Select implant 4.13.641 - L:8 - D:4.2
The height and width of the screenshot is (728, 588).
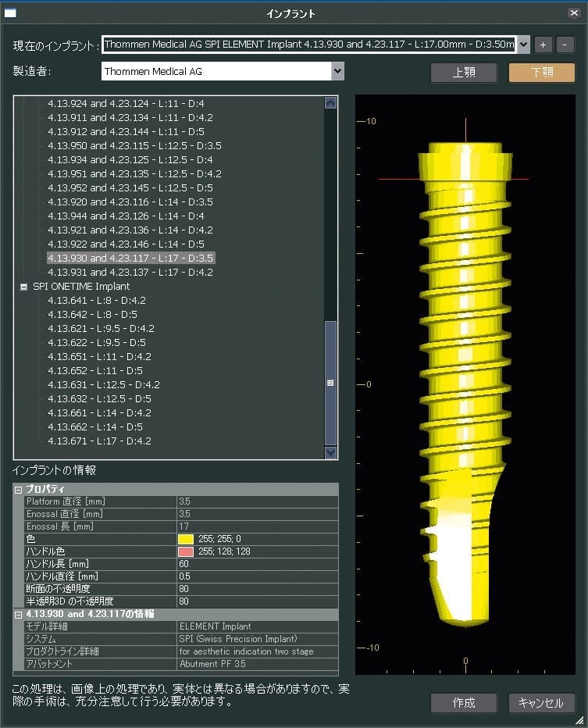click(97, 301)
